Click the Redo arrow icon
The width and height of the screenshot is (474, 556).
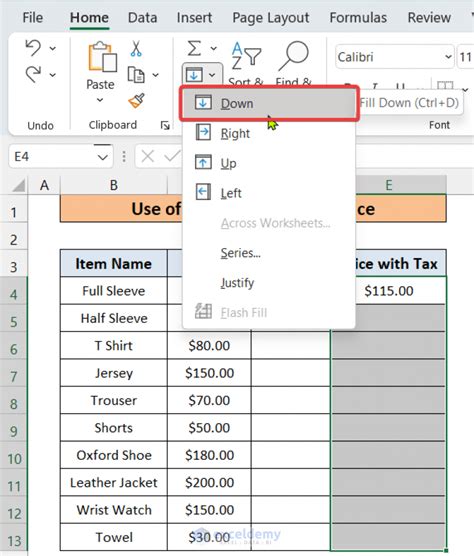pos(33,74)
